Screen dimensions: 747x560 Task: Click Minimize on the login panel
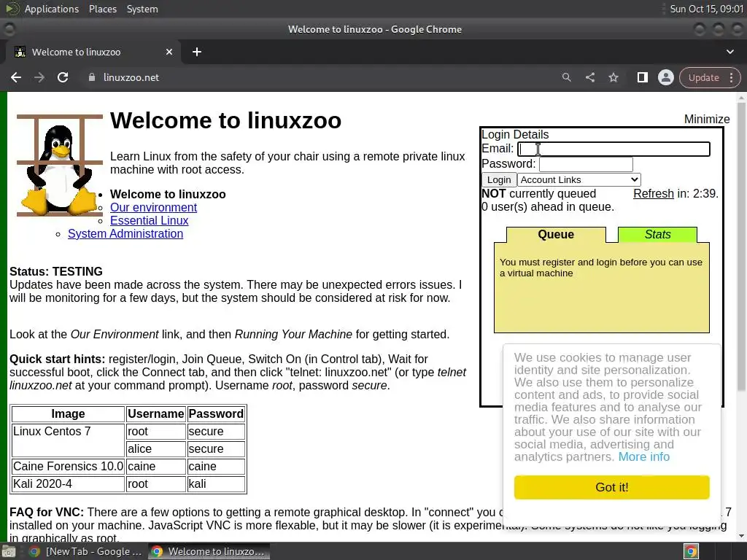tap(707, 119)
